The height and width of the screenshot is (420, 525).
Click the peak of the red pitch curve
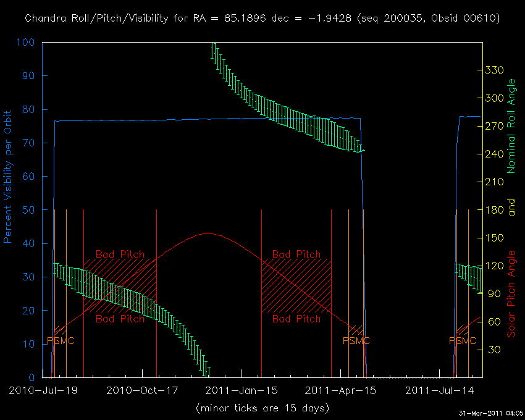(208, 233)
